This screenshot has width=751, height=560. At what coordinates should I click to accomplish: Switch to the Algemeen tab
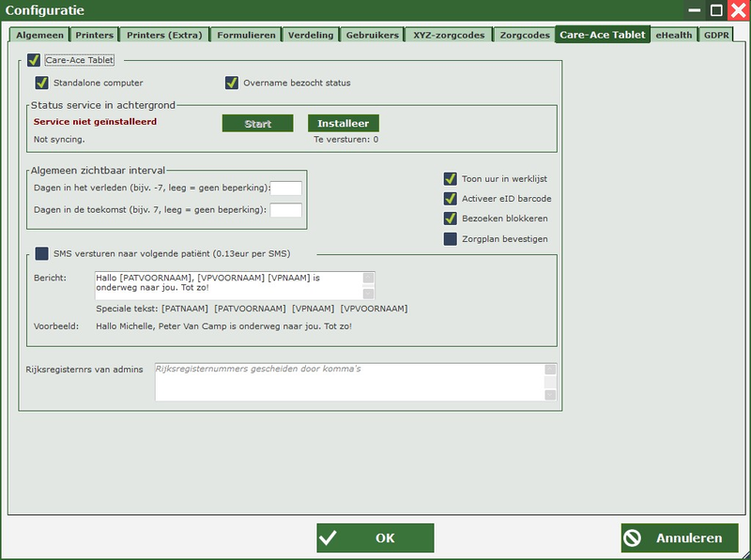pyautogui.click(x=38, y=35)
